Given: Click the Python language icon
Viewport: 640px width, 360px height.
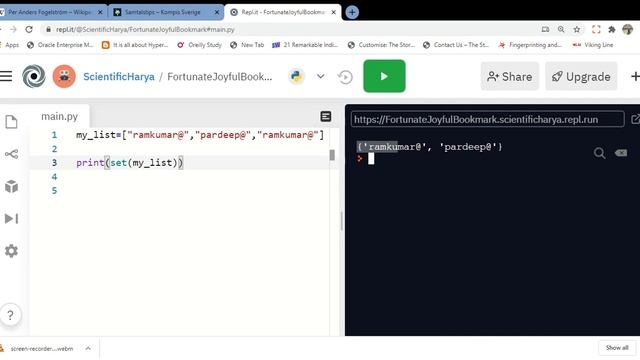Looking at the screenshot, I should tap(296, 76).
